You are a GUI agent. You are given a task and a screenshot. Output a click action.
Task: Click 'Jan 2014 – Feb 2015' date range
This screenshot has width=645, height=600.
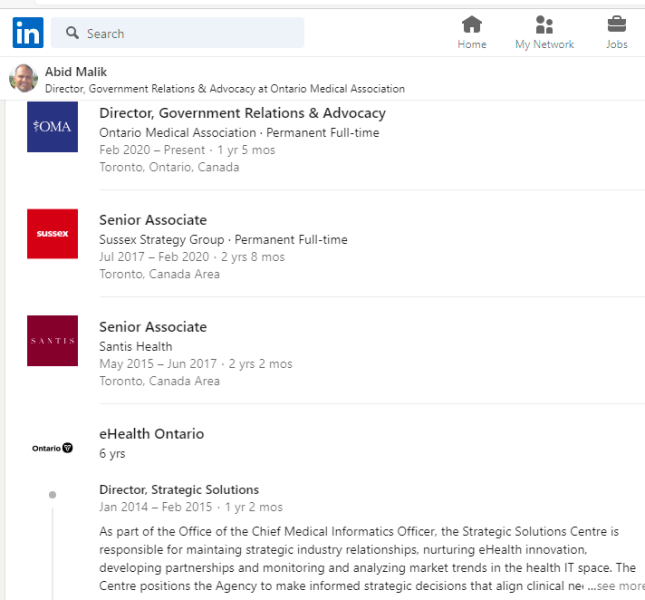(155, 507)
